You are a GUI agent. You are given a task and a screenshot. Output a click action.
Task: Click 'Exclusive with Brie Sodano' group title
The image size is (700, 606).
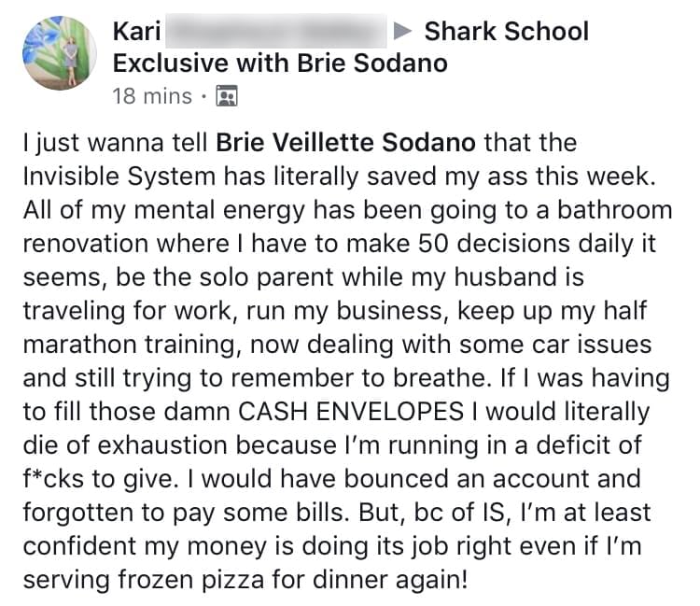(280, 63)
